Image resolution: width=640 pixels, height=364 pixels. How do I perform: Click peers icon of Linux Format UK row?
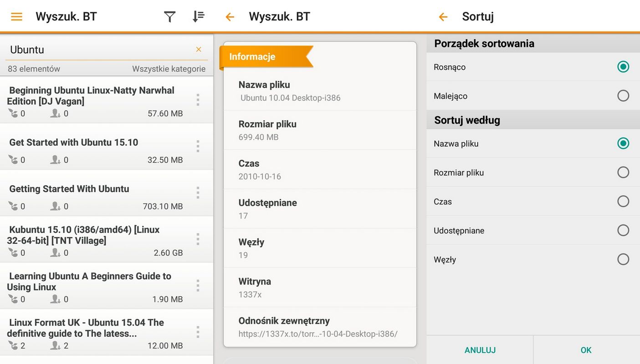[x=56, y=345]
